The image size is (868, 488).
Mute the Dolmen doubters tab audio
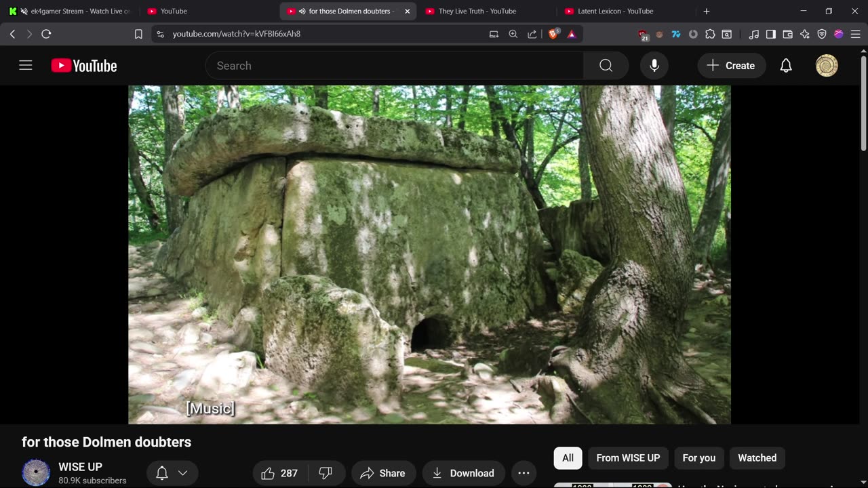pyautogui.click(x=302, y=12)
